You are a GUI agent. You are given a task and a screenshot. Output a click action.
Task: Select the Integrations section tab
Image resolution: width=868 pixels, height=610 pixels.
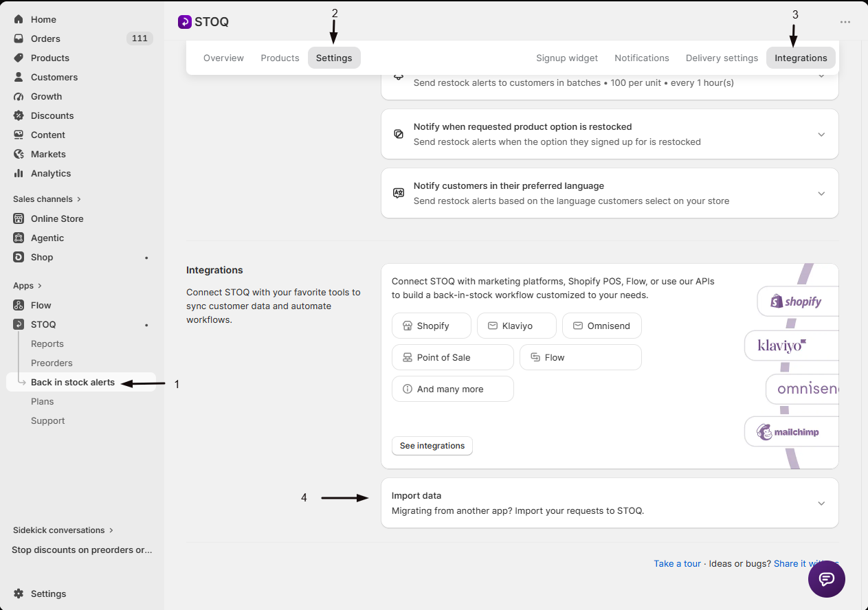click(x=801, y=58)
